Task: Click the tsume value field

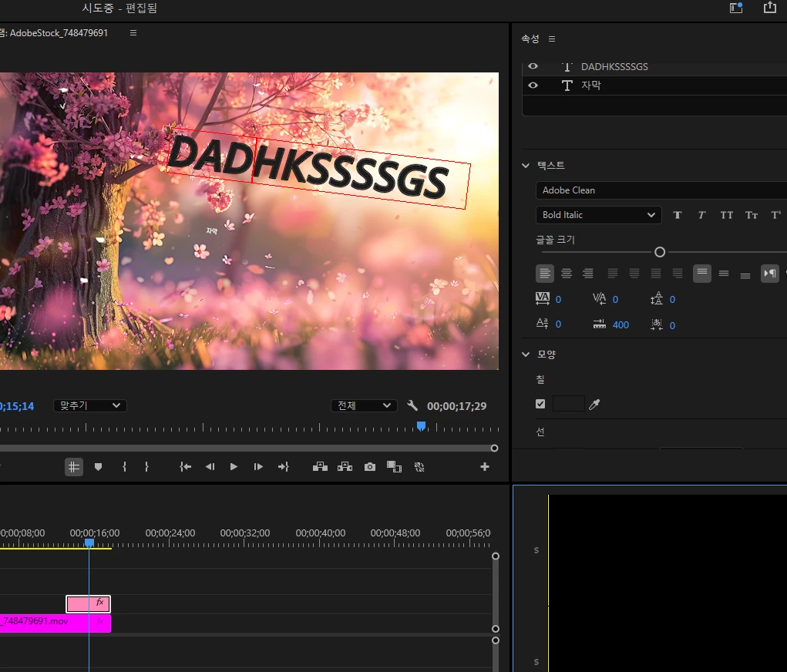Action: (x=672, y=325)
